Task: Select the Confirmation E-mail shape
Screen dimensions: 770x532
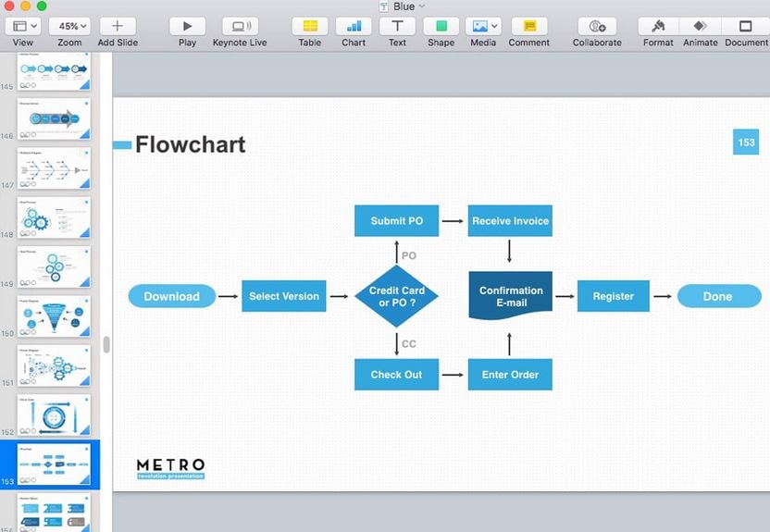Action: 511,296
